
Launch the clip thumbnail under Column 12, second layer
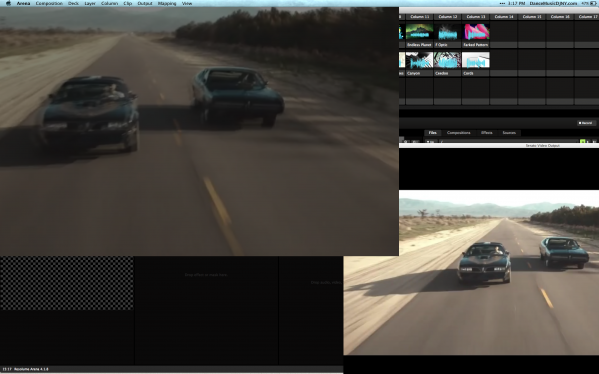[447, 60]
